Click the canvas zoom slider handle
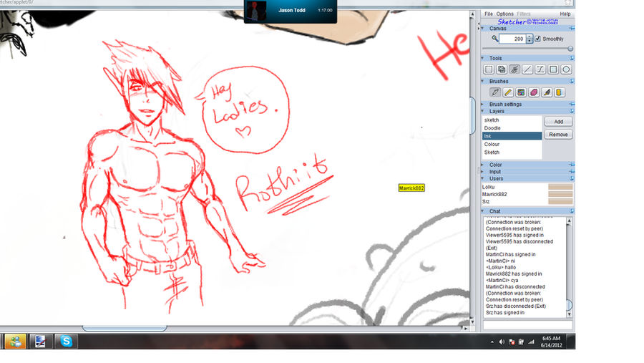This screenshot has height=363, width=644. (570, 49)
